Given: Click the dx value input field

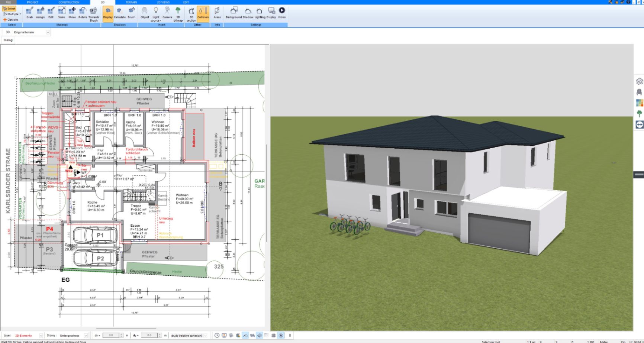Looking at the screenshot, I should click(111, 335).
